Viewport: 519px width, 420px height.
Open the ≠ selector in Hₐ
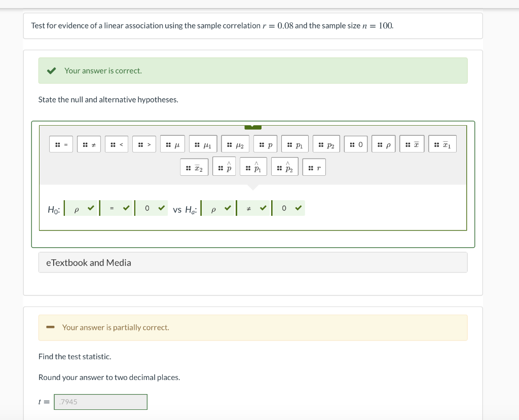pyautogui.click(x=253, y=208)
